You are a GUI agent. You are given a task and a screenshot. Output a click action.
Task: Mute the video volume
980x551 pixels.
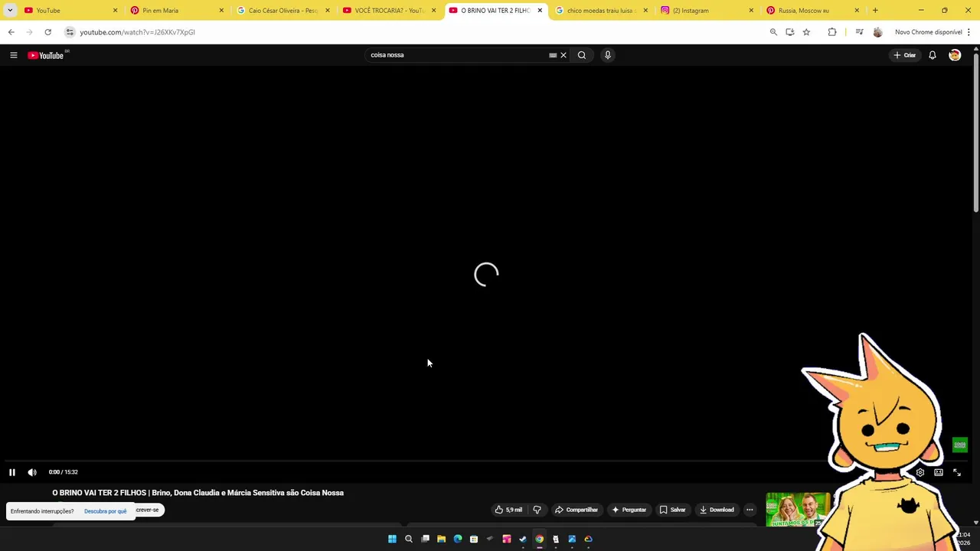[x=32, y=472]
